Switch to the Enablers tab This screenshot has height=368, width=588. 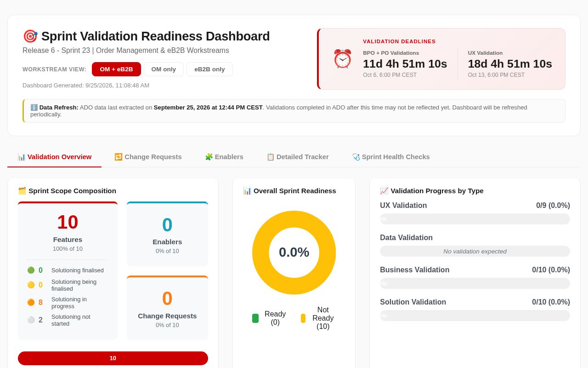click(224, 157)
